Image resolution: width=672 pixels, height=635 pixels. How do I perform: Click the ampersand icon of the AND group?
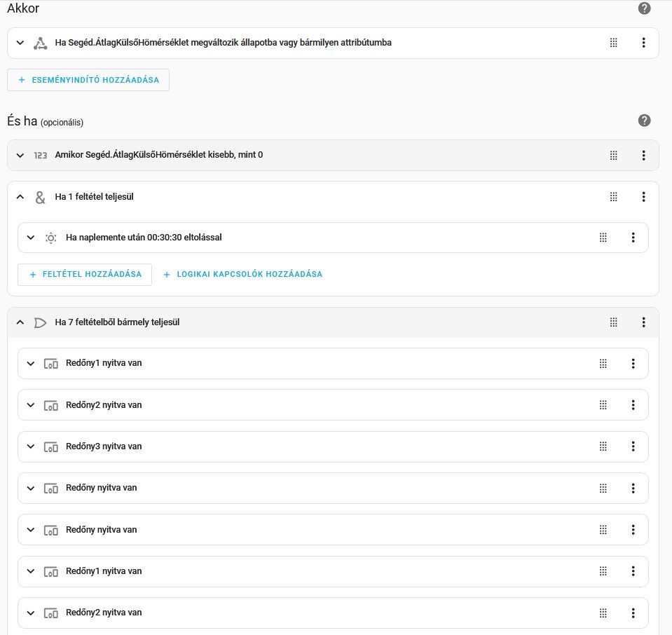click(x=40, y=197)
